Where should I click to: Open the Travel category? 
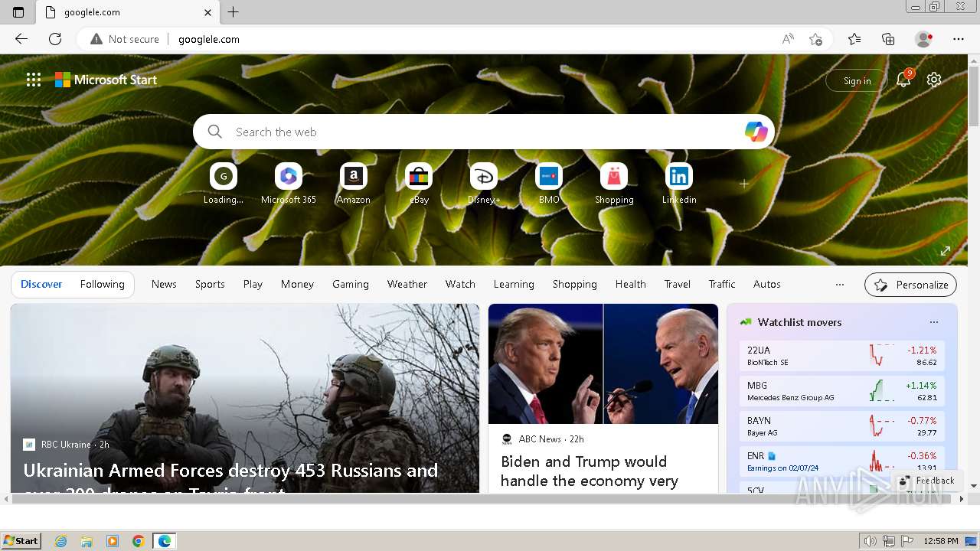pos(678,284)
